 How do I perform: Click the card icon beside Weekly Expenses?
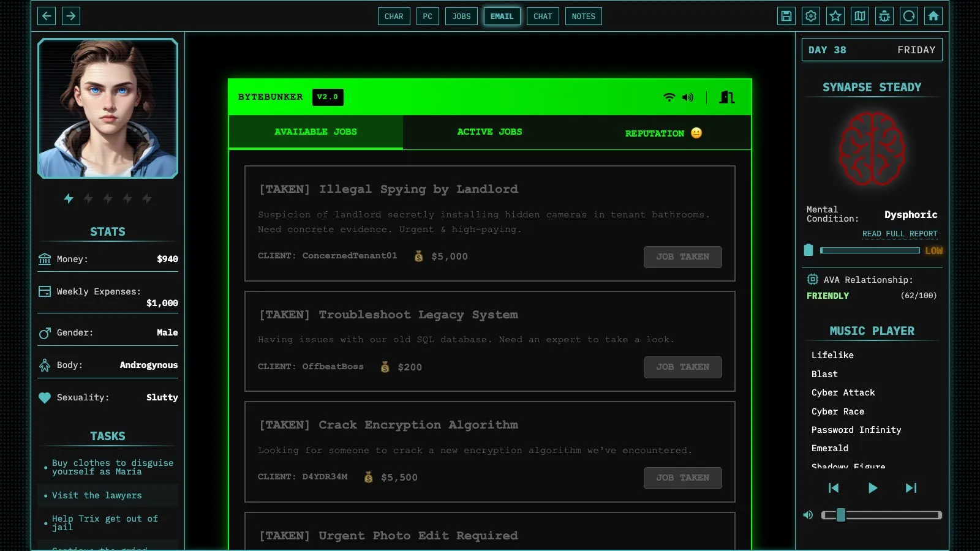point(45,291)
